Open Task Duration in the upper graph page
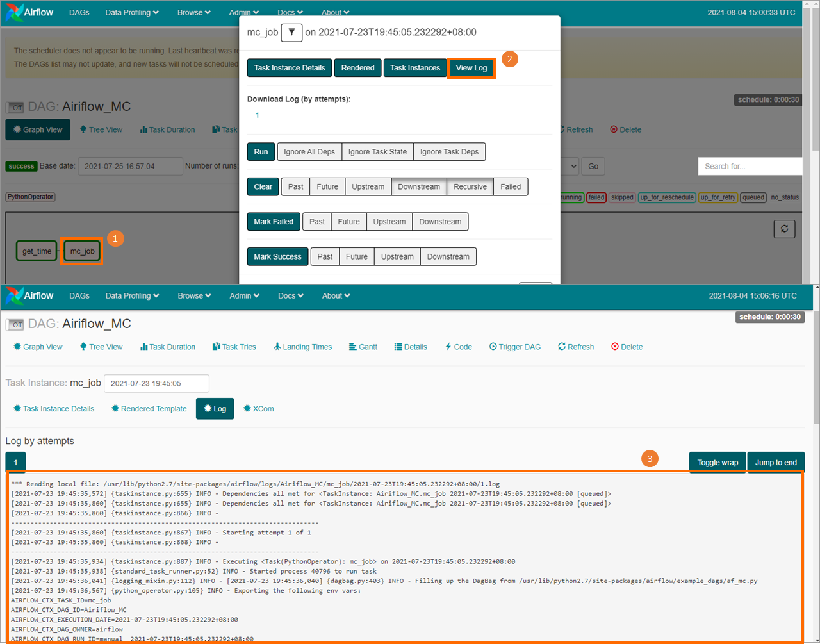This screenshot has height=644, width=820. click(168, 129)
